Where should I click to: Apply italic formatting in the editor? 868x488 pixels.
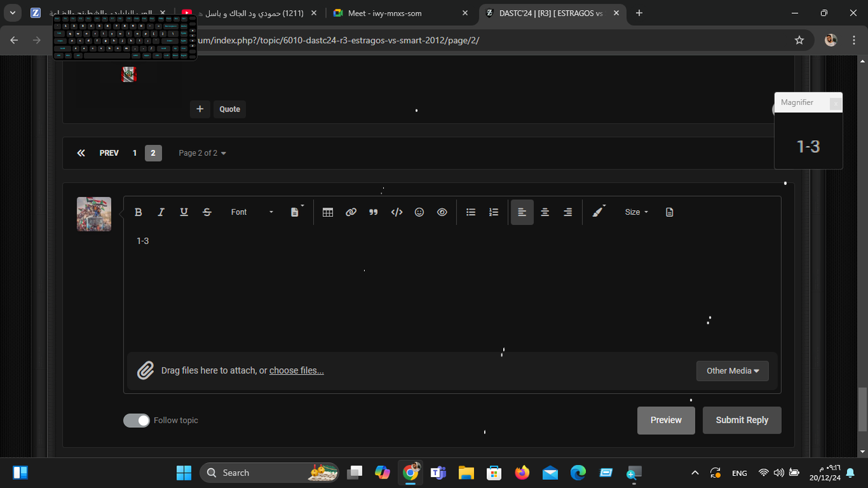tap(161, 212)
